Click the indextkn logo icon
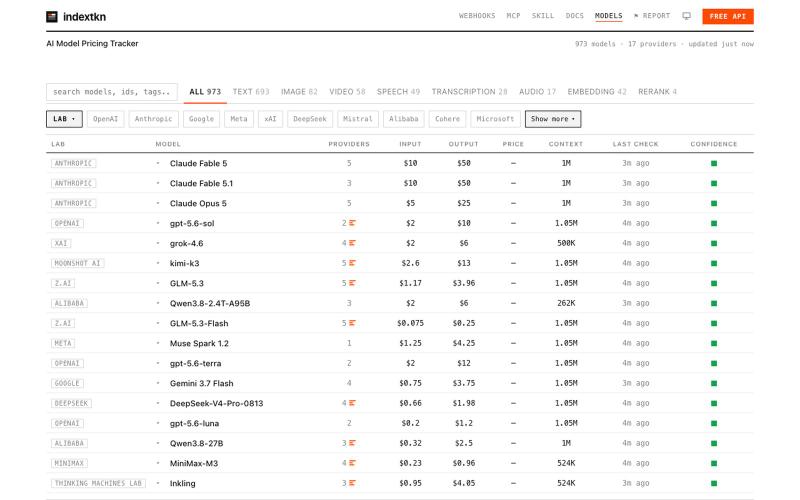This screenshot has height=500, width=800. point(52,17)
